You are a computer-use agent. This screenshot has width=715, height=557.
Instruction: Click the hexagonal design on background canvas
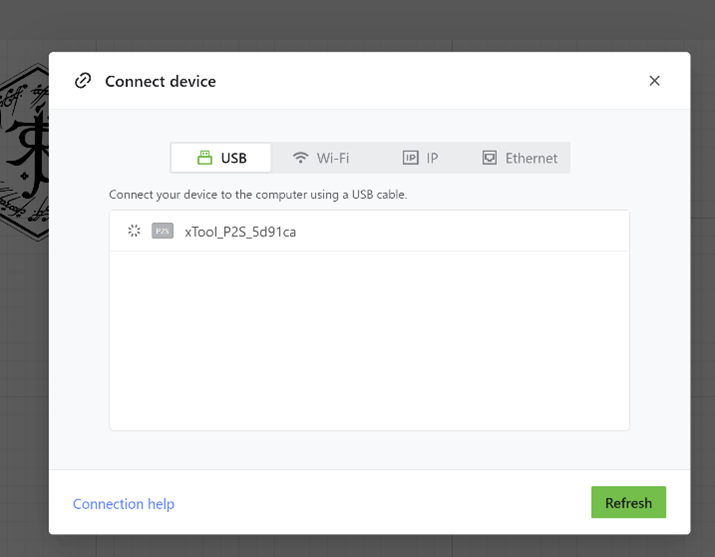(24, 150)
